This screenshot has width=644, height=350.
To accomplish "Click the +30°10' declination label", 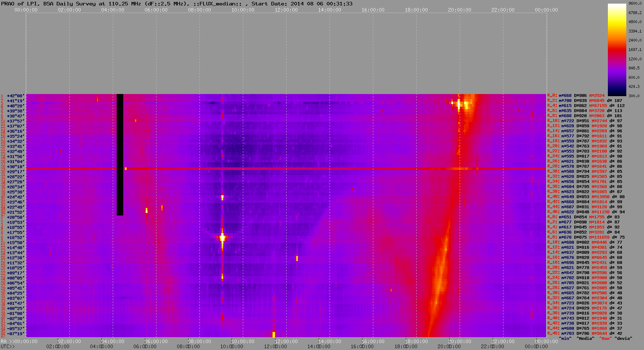I will click(x=16, y=167).
